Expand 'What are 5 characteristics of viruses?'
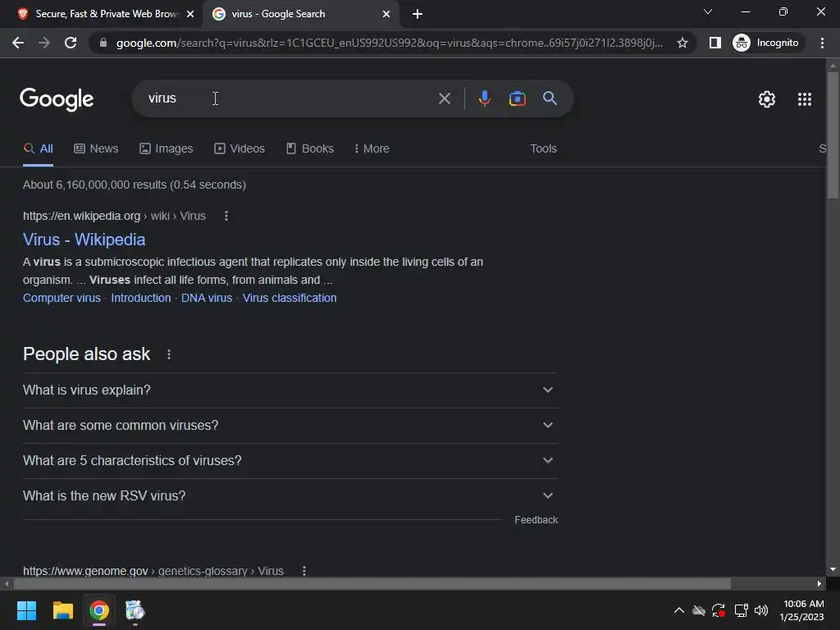The width and height of the screenshot is (840, 630). (x=290, y=461)
